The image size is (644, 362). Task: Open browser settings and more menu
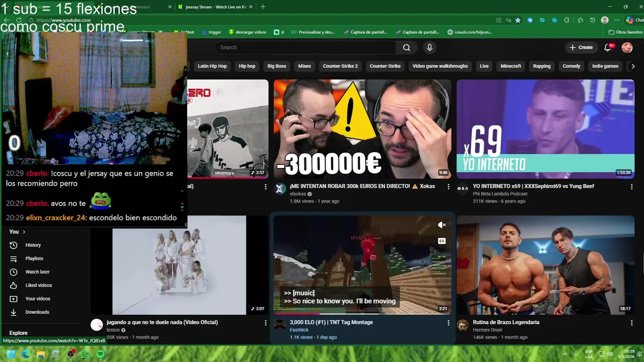[x=617, y=20]
